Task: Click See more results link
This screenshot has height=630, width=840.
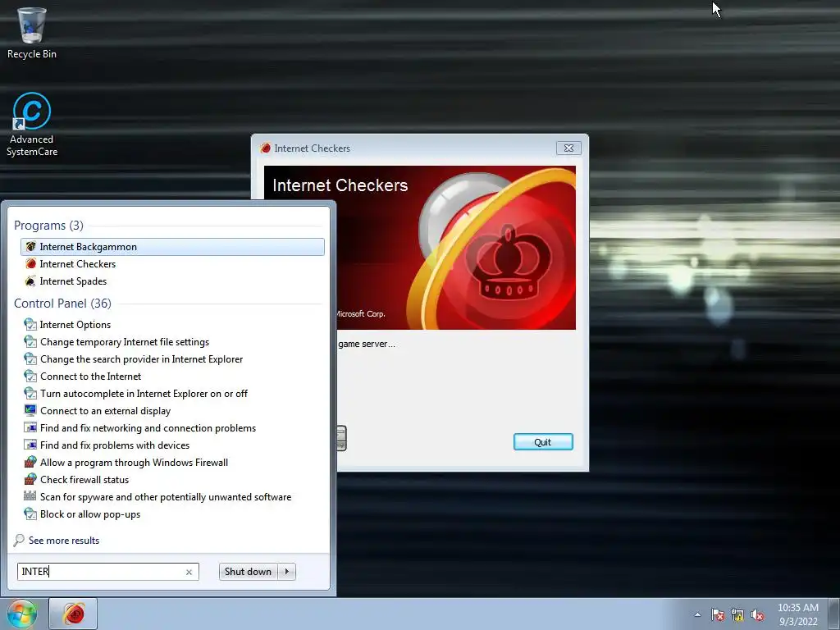Action: (64, 541)
